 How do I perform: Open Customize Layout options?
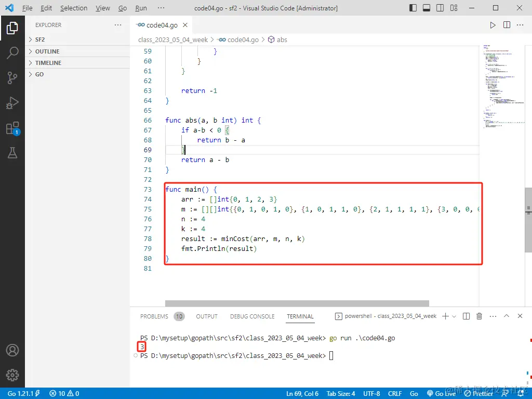[454, 8]
